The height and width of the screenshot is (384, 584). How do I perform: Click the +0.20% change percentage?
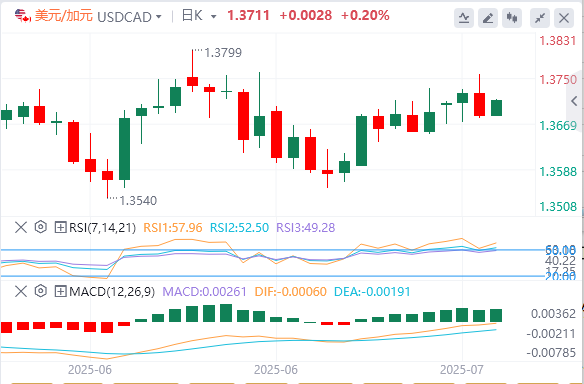click(365, 16)
